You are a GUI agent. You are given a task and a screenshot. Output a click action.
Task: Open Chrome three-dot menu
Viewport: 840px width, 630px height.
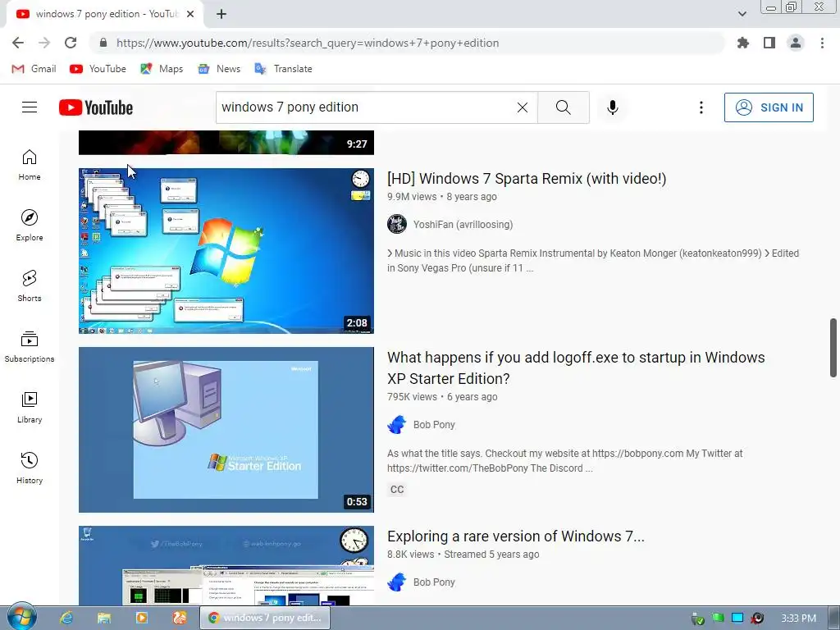click(822, 43)
